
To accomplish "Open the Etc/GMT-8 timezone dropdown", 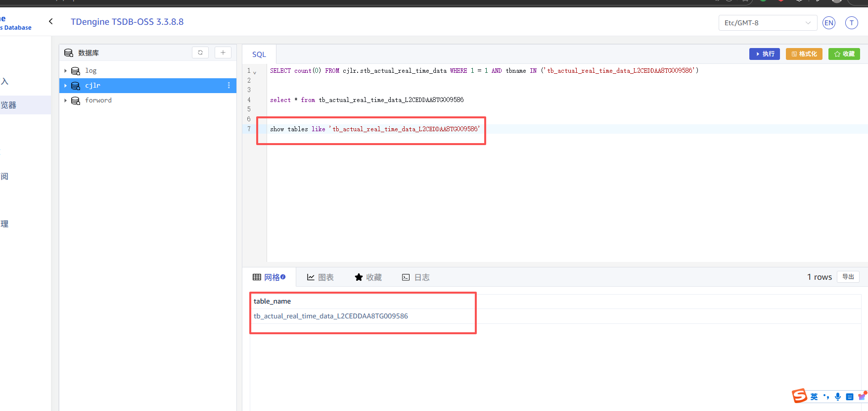I will [767, 23].
